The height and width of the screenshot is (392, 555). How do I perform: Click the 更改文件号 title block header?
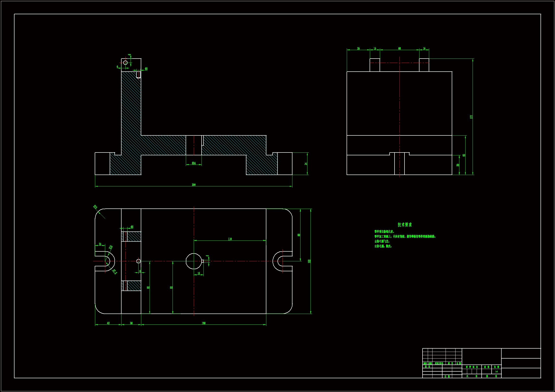tap(439, 363)
